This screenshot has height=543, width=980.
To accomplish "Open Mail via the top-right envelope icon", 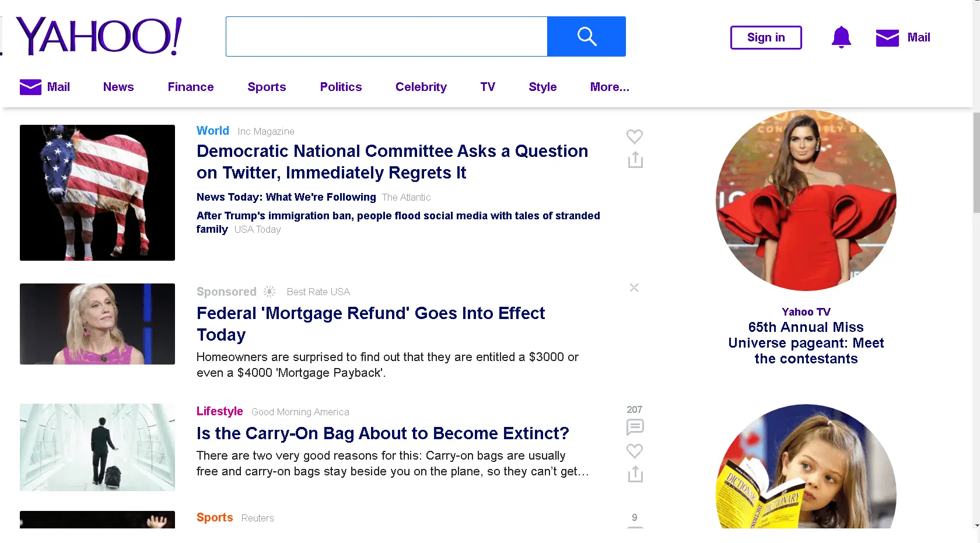I will coord(887,38).
